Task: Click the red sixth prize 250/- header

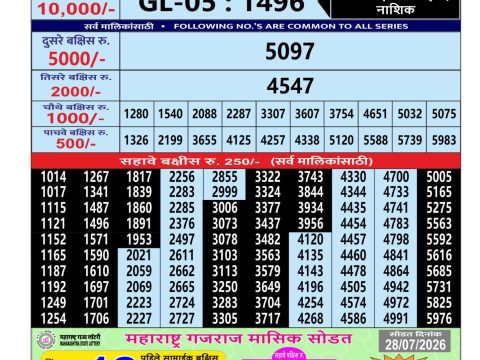Action: pyautogui.click(x=246, y=161)
